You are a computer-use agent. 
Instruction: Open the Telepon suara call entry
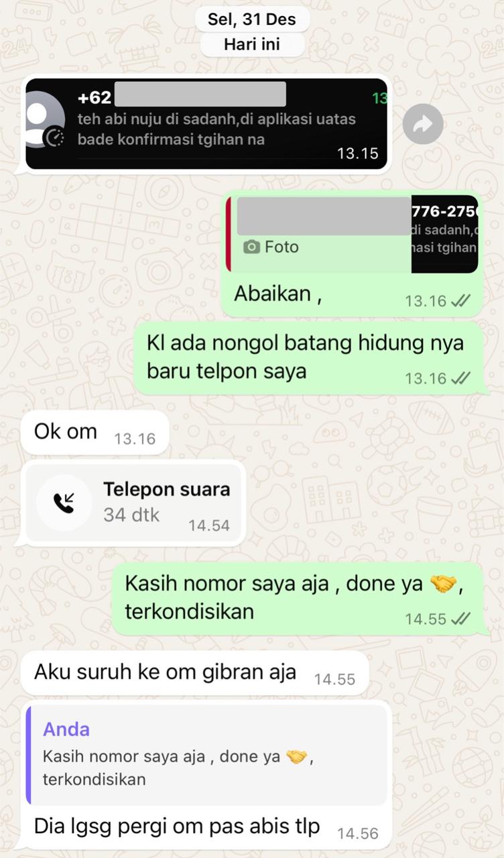tap(133, 503)
